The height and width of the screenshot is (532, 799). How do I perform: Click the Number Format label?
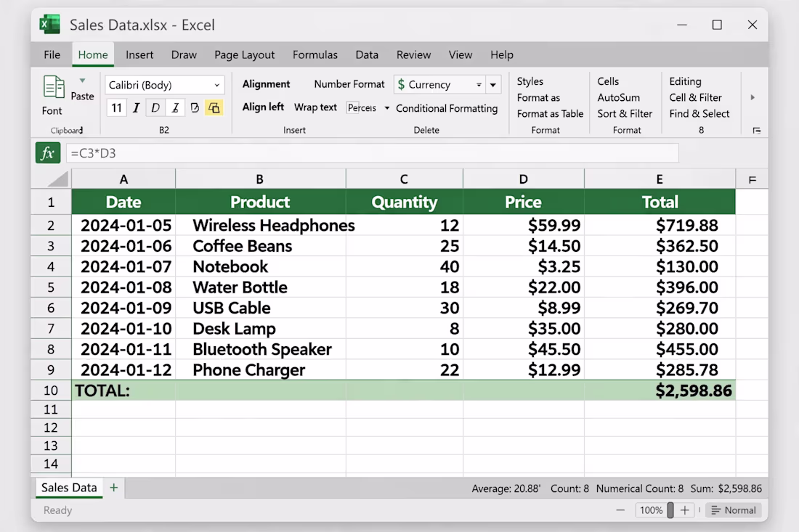349,84
